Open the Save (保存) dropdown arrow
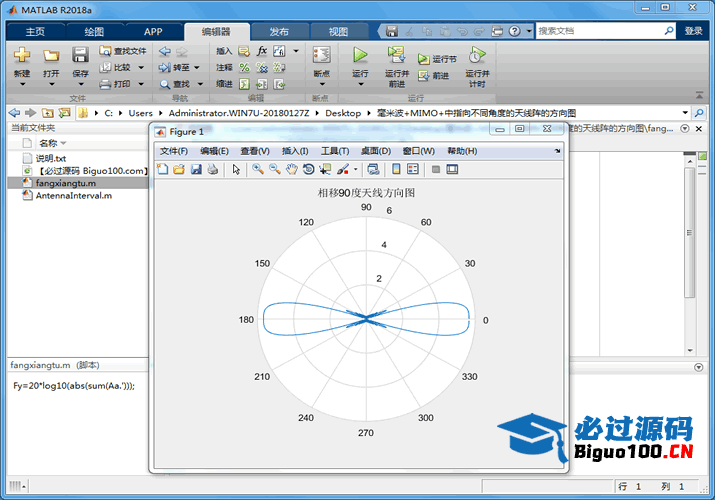715x500 pixels. [x=80, y=84]
